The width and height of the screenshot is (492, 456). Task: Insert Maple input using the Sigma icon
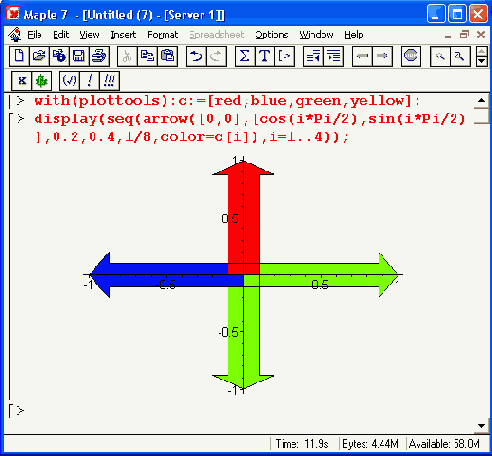tap(245, 56)
